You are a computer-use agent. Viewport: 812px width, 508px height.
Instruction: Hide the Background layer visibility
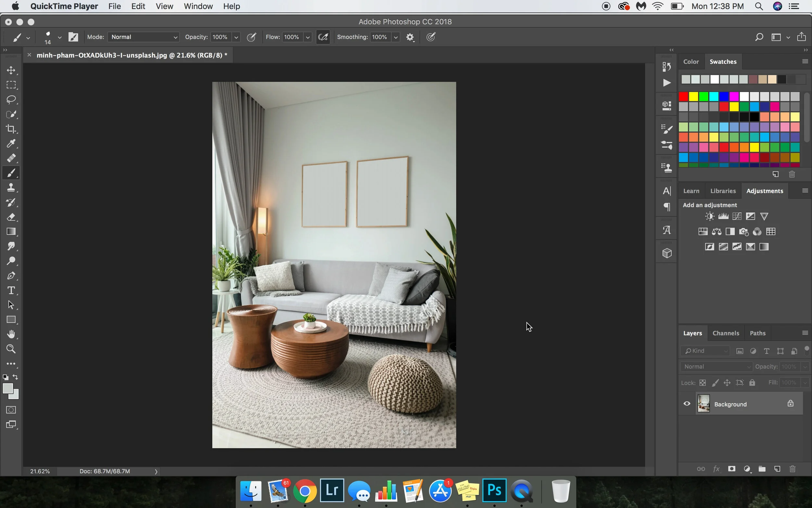click(x=687, y=404)
